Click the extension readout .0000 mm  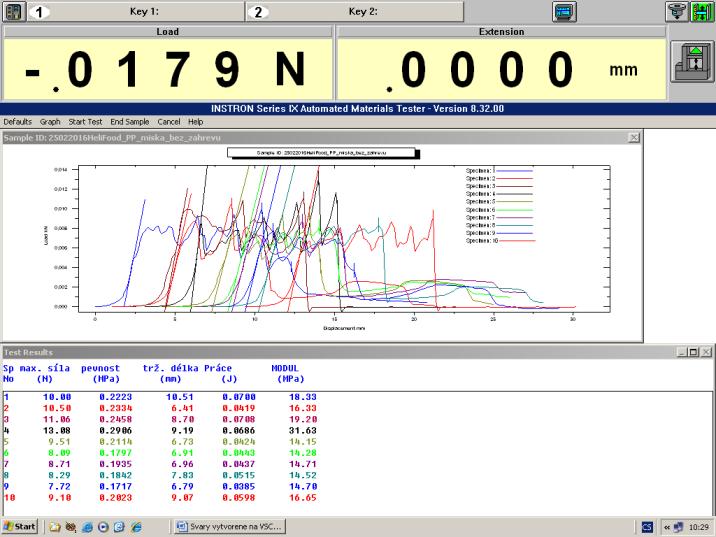[501, 69]
